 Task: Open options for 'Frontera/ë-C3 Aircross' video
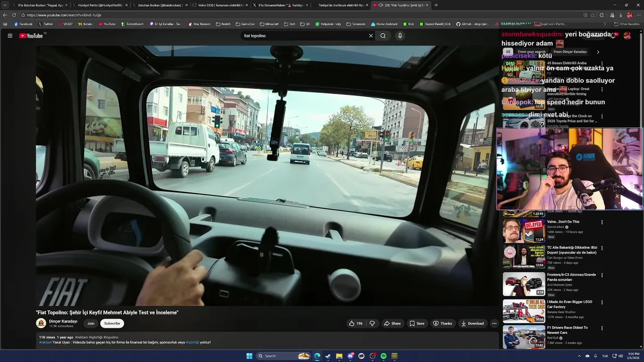coord(602,275)
